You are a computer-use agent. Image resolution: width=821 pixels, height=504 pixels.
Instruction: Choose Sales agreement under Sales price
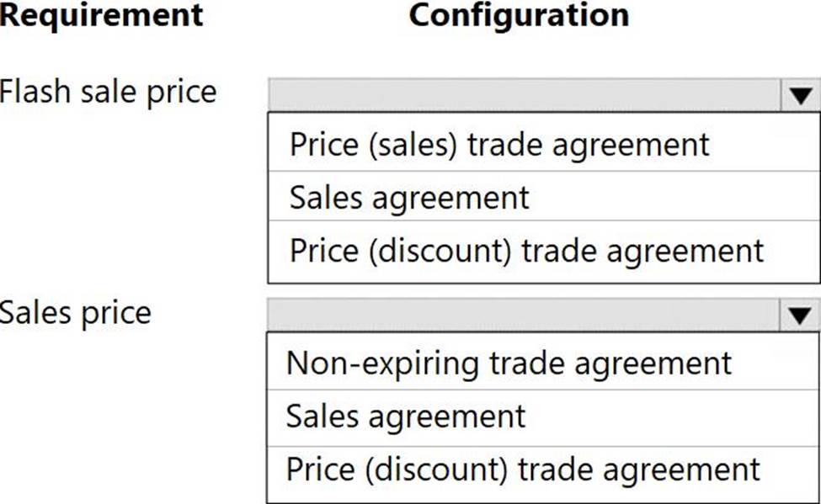[x=406, y=416]
